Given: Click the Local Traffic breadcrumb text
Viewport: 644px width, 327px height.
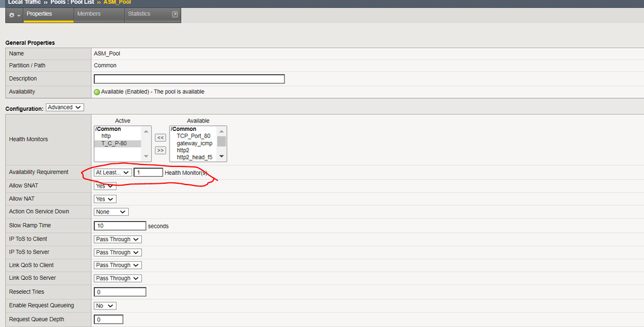Looking at the screenshot, I should [x=24, y=2].
